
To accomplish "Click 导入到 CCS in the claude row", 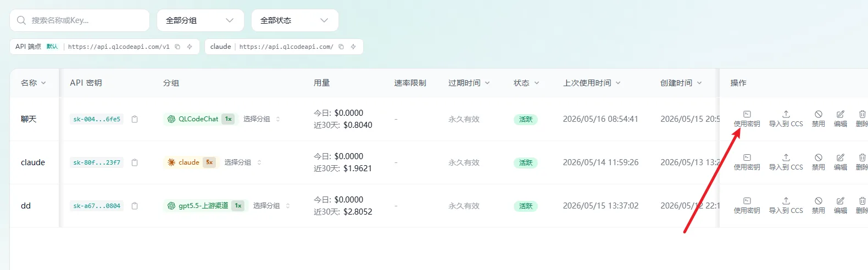I will point(786,162).
